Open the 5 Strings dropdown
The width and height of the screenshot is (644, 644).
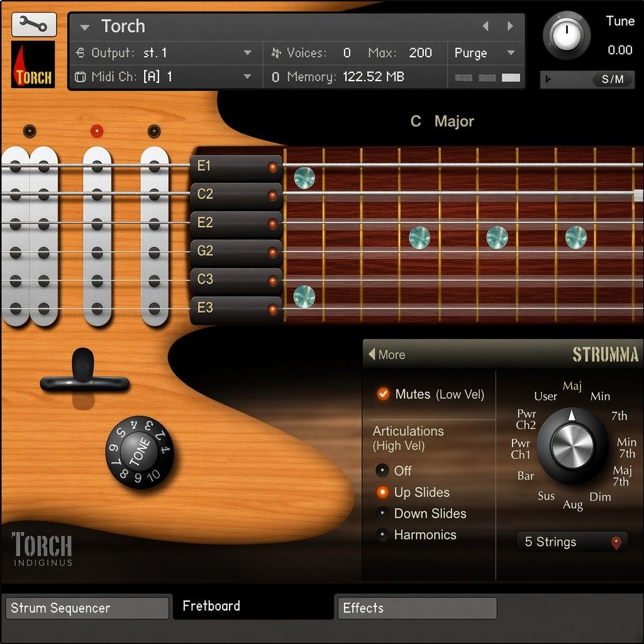point(572,541)
